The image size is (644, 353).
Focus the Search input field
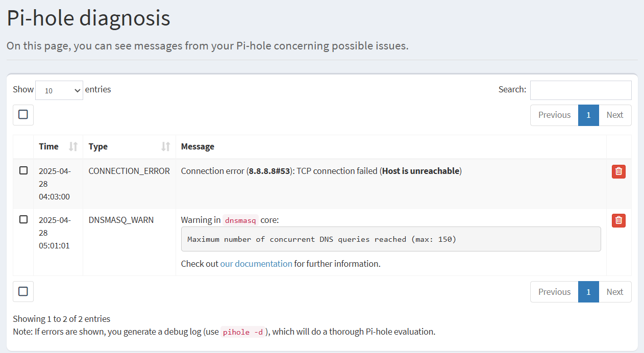click(580, 90)
